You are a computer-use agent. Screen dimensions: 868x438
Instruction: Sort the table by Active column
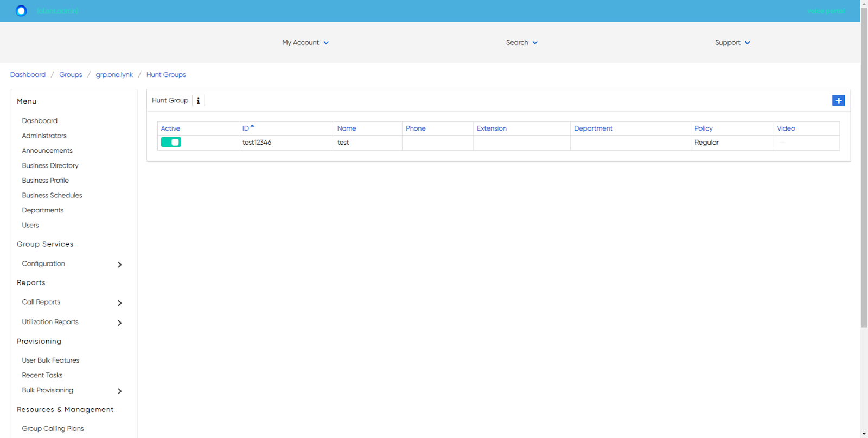pos(170,128)
